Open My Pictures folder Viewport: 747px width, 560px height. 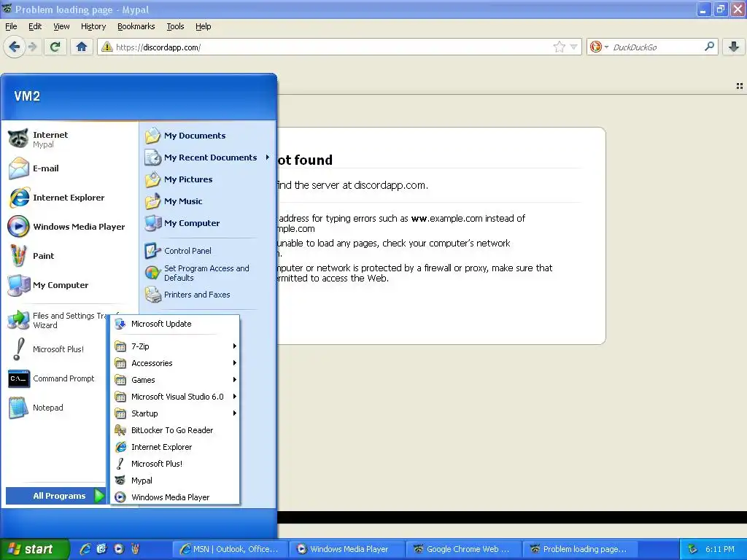click(208, 179)
